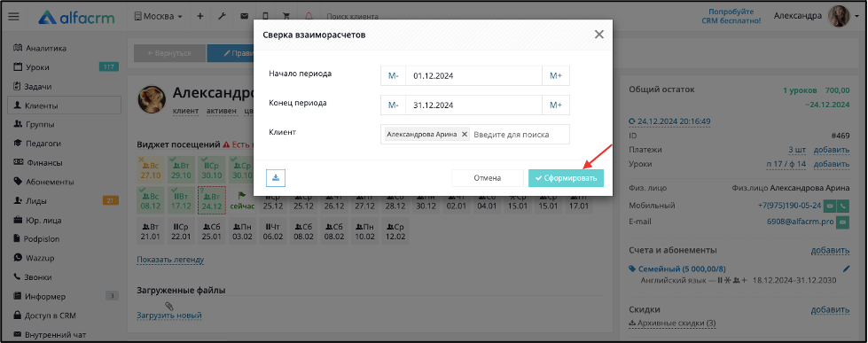The width and height of the screenshot is (868, 343).
Task: Click the Показать легенду link
Action: [170, 260]
